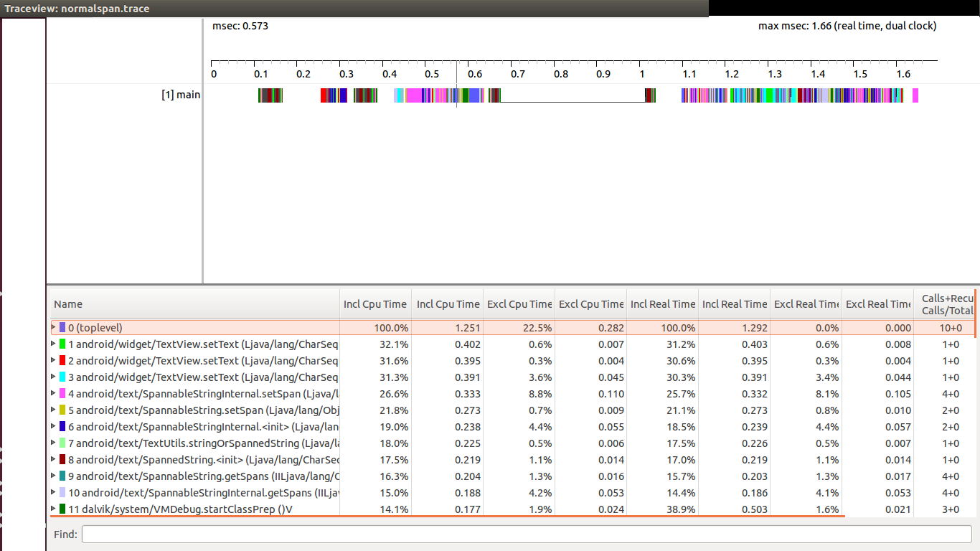
Task: Click the dark green swatch of row 11
Action: pyautogui.click(x=62, y=509)
